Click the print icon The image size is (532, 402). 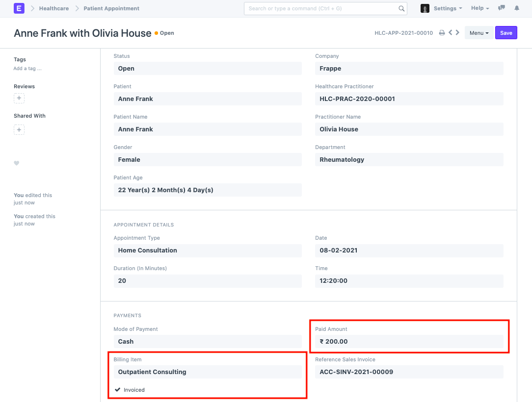(442, 33)
